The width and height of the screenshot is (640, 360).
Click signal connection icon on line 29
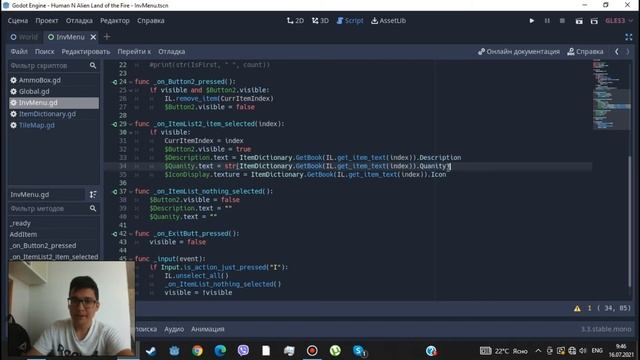tap(115, 124)
